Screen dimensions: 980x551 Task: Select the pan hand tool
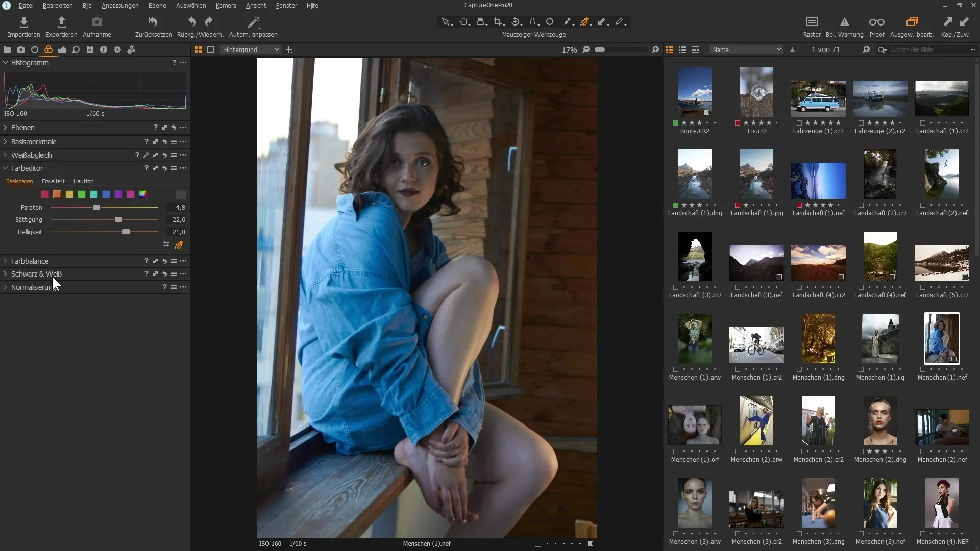pos(463,22)
